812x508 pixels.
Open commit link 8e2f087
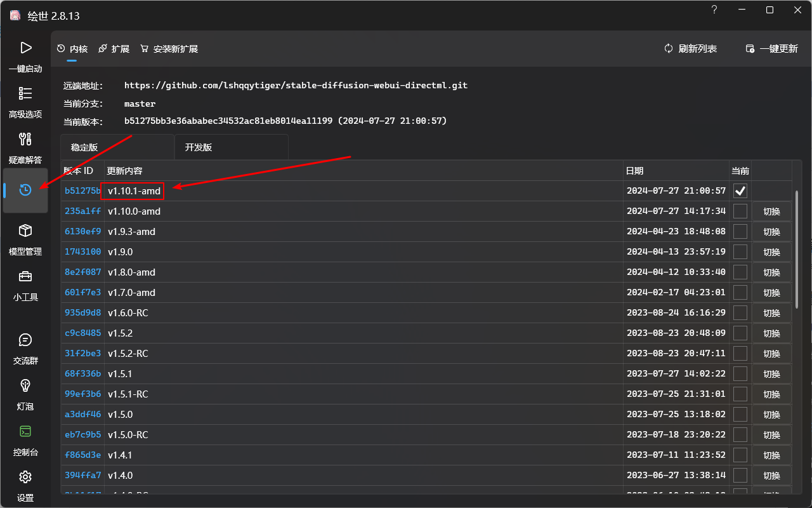click(x=82, y=272)
